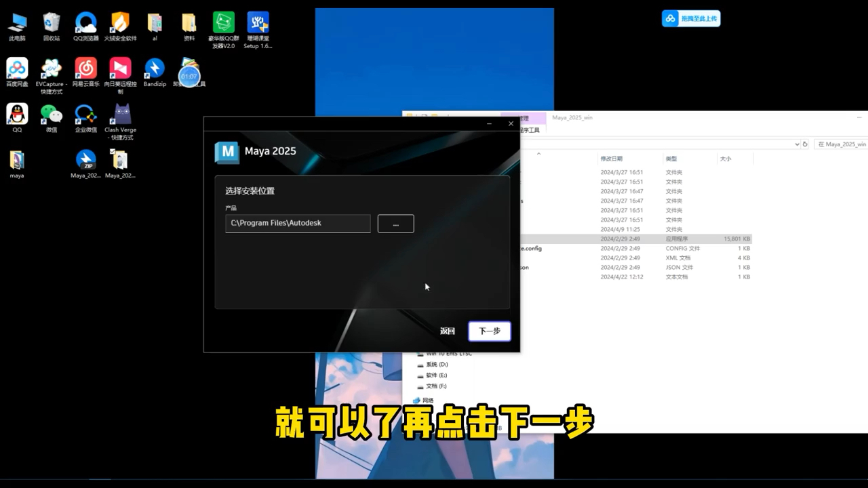Launch 微信 from the desktop

(52, 118)
